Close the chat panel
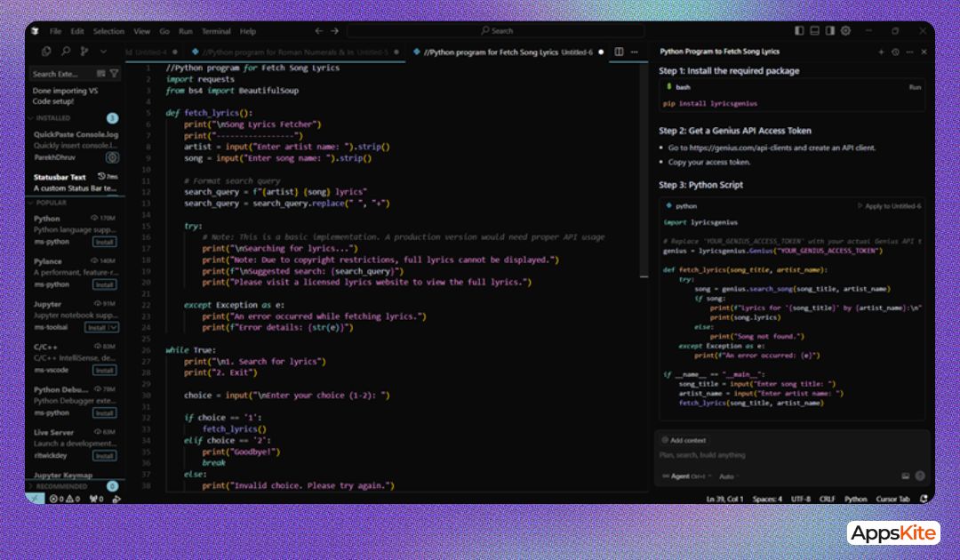The height and width of the screenshot is (560, 960). tap(924, 52)
